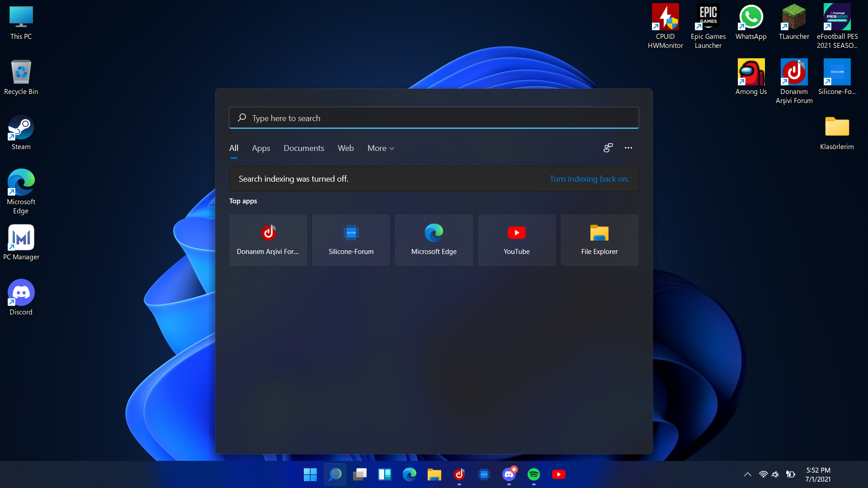This screenshot has width=868, height=488.
Task: Select eFootball PES 2021 desktop shortcut
Action: (x=837, y=26)
